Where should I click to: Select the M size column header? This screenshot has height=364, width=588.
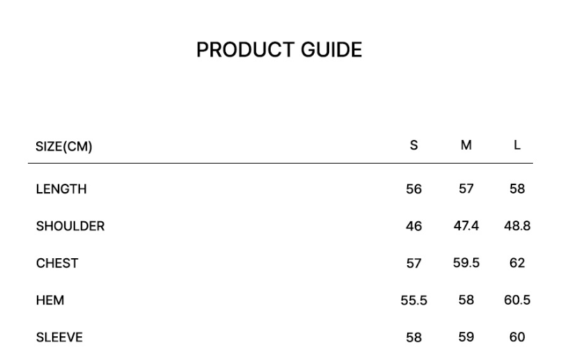pos(466,145)
